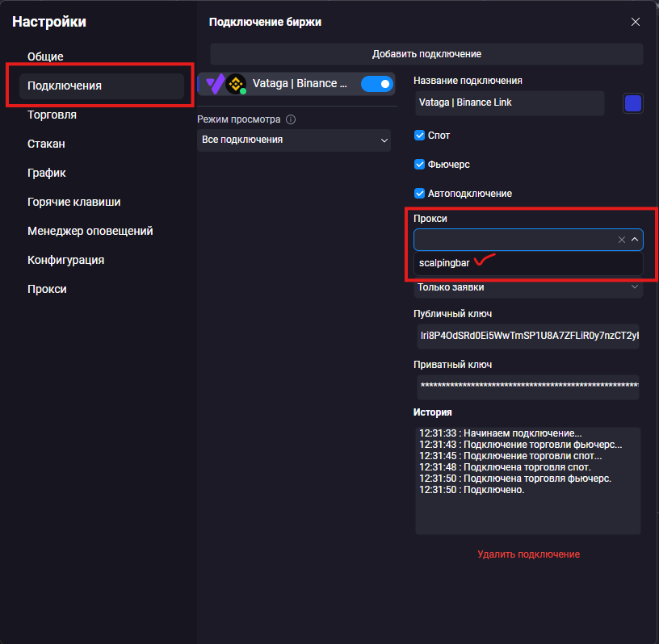Click log line 'Подключение торговли спот...'
Image resolution: width=659 pixels, height=644 pixels.
tap(510, 456)
